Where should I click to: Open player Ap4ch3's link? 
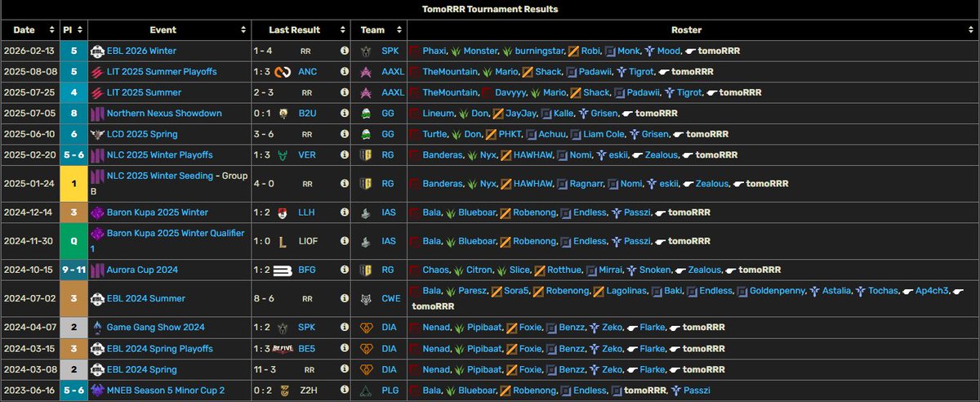tap(932, 291)
